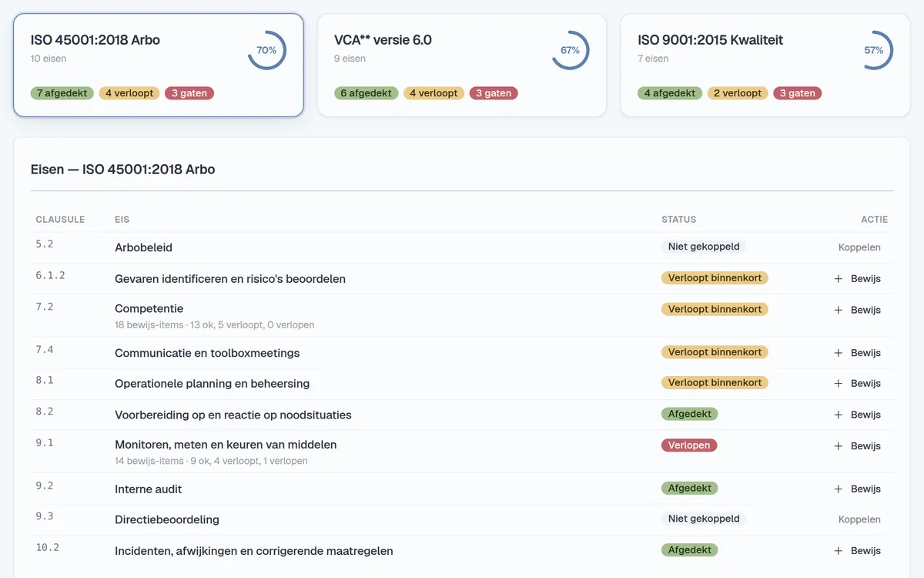This screenshot has width=924, height=578.
Task: Add Bewijs for Monitoren, meten en keuren
Action: pyautogui.click(x=858, y=446)
